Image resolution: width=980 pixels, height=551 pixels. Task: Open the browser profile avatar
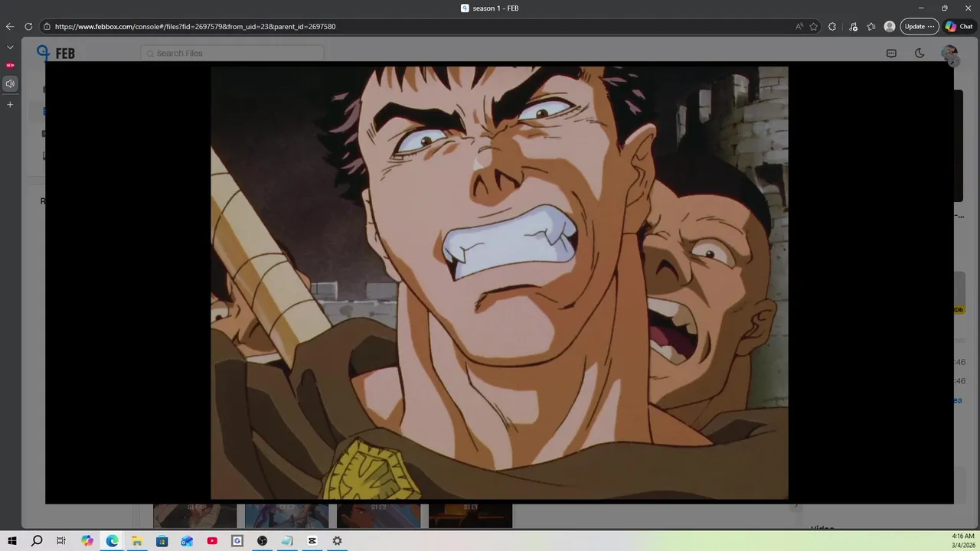(x=890, y=26)
